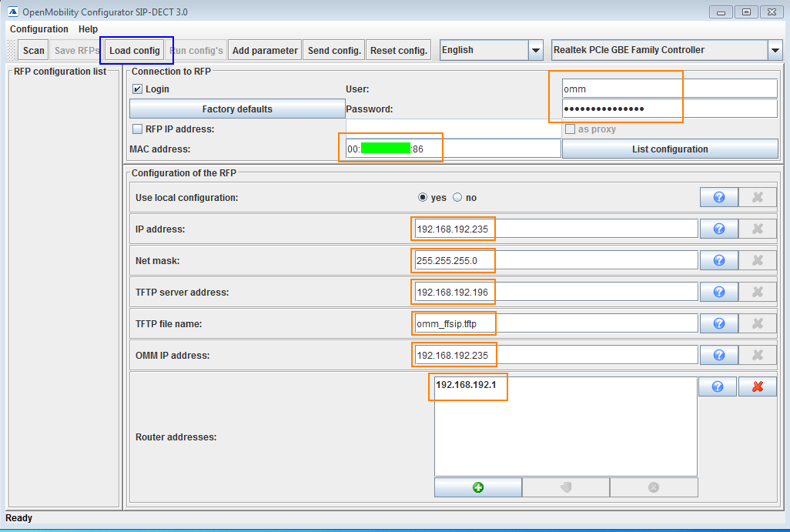Open the English language dropdown

(535, 51)
